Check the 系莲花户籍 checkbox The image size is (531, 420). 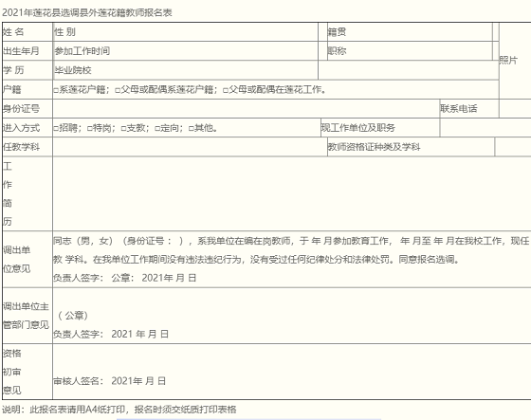tap(56, 90)
